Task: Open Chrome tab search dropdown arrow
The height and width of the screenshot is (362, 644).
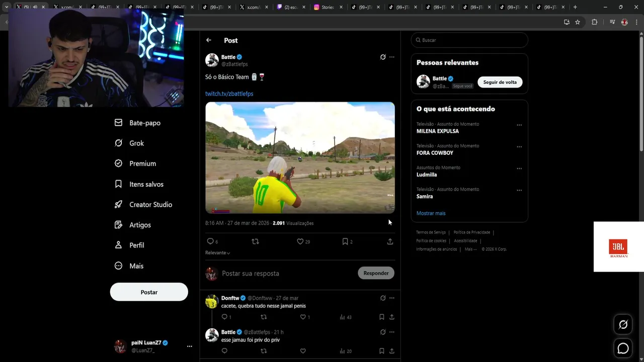Action: point(7,7)
